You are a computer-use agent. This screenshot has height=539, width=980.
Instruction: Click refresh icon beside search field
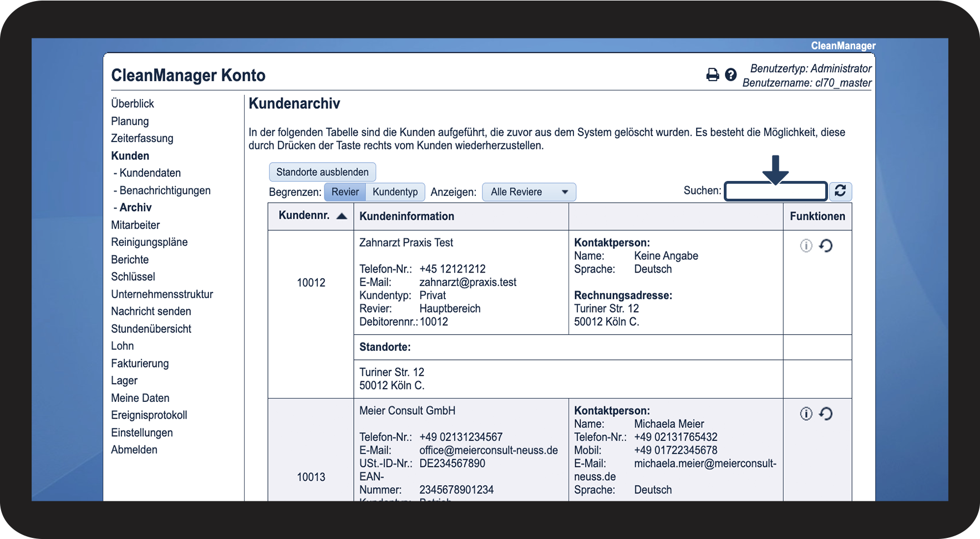[840, 191]
